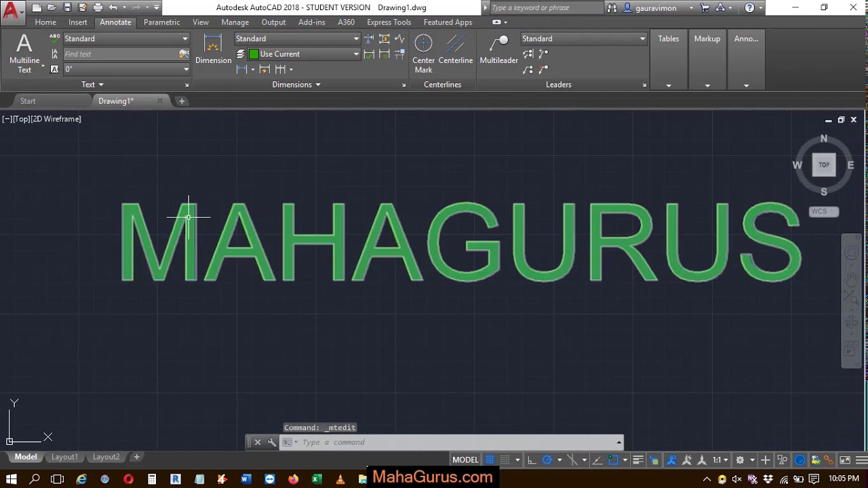
Task: Select the Centerline tool
Action: [x=456, y=49]
